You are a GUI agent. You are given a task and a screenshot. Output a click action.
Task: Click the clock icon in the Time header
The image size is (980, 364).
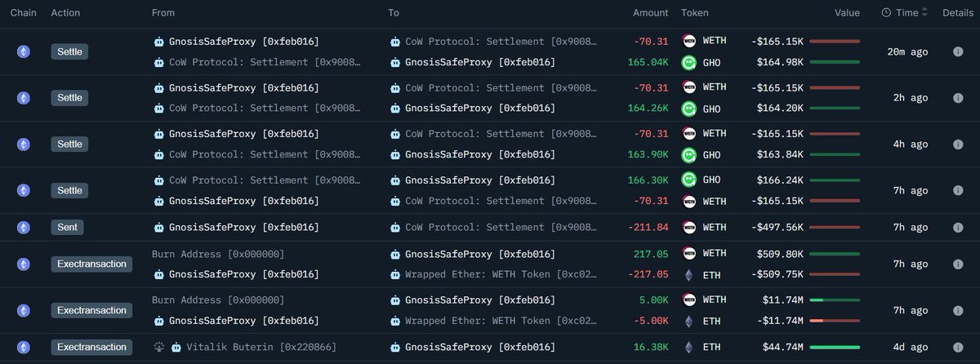point(886,13)
